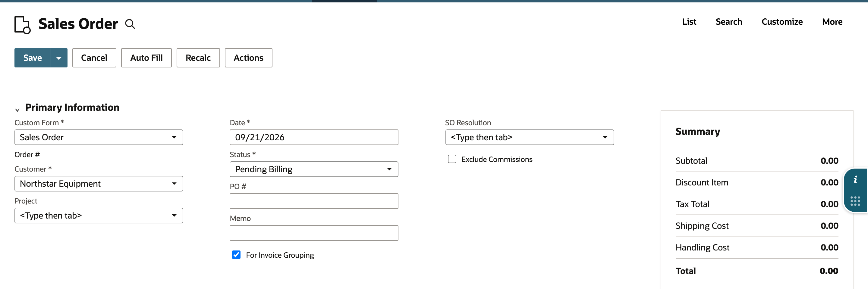Open the List menu link
Image resolution: width=868 pixels, height=289 pixels.
click(x=689, y=22)
